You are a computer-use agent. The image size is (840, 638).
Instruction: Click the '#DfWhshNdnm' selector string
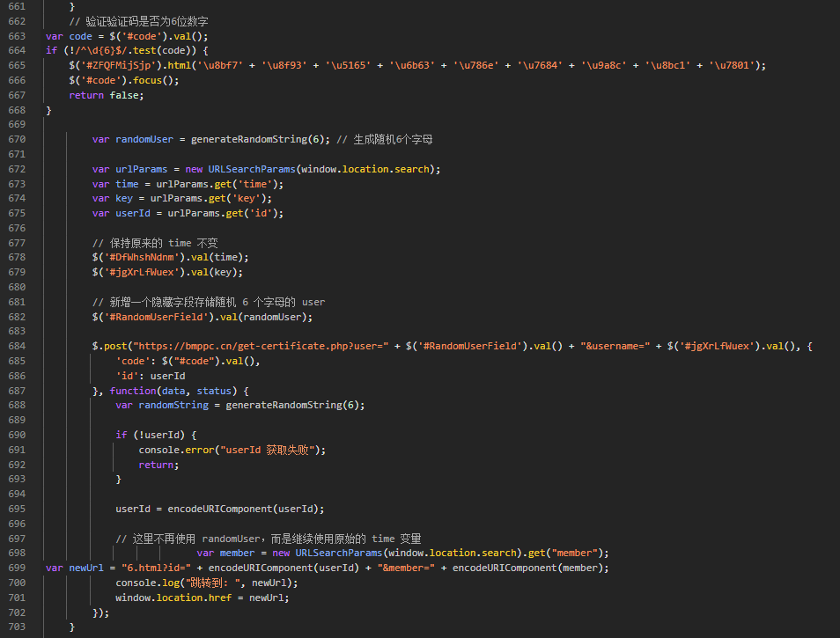click(142, 258)
